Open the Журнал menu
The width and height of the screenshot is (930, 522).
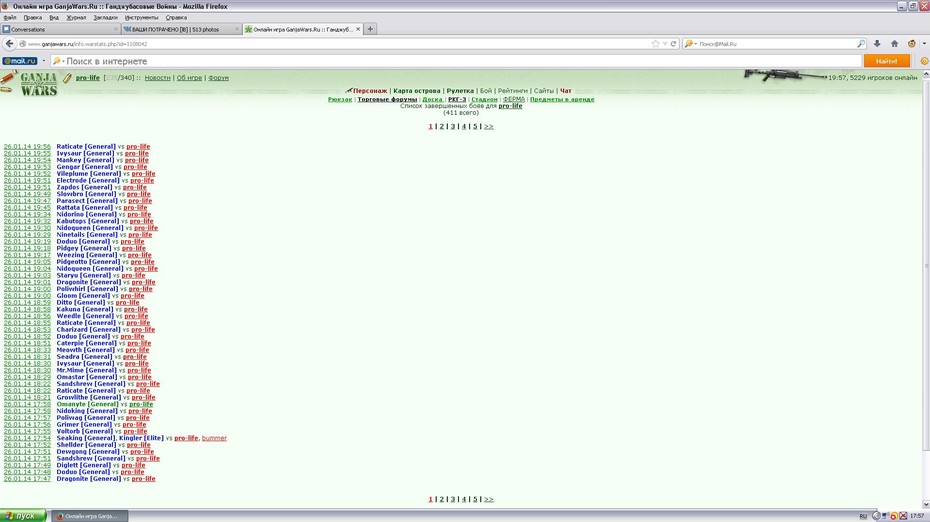(76, 18)
